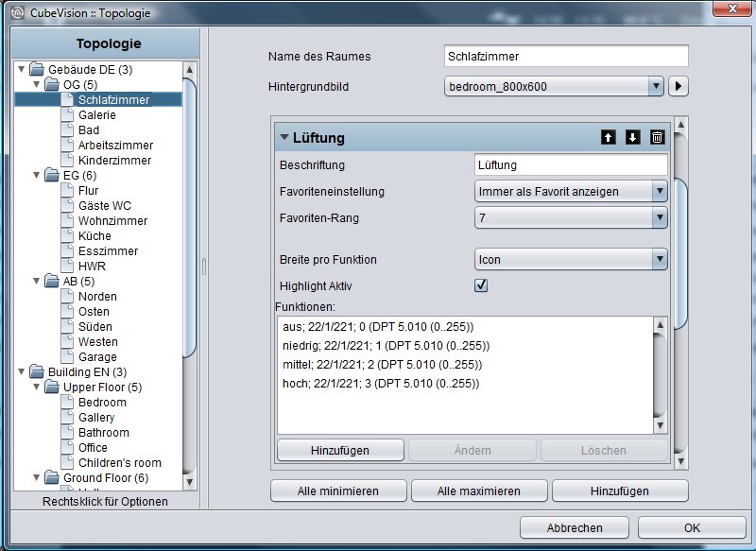Click the page icon beside Küche
The image size is (756, 551).
point(67,235)
